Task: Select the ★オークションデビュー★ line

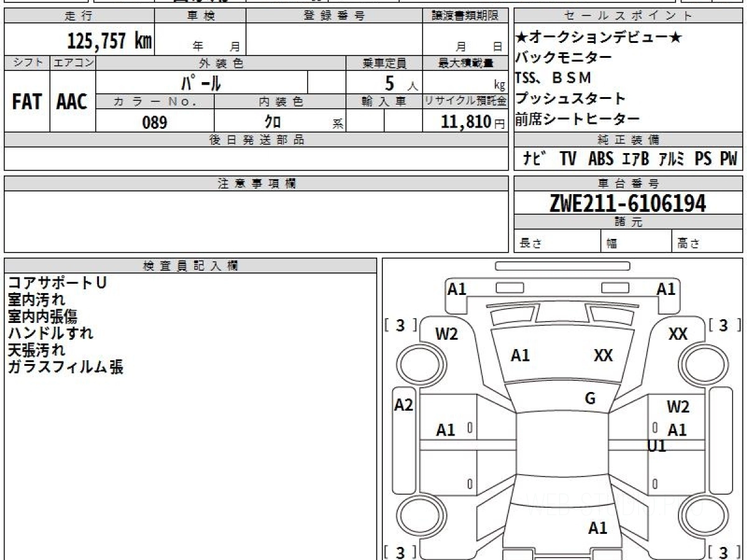Action: click(599, 38)
